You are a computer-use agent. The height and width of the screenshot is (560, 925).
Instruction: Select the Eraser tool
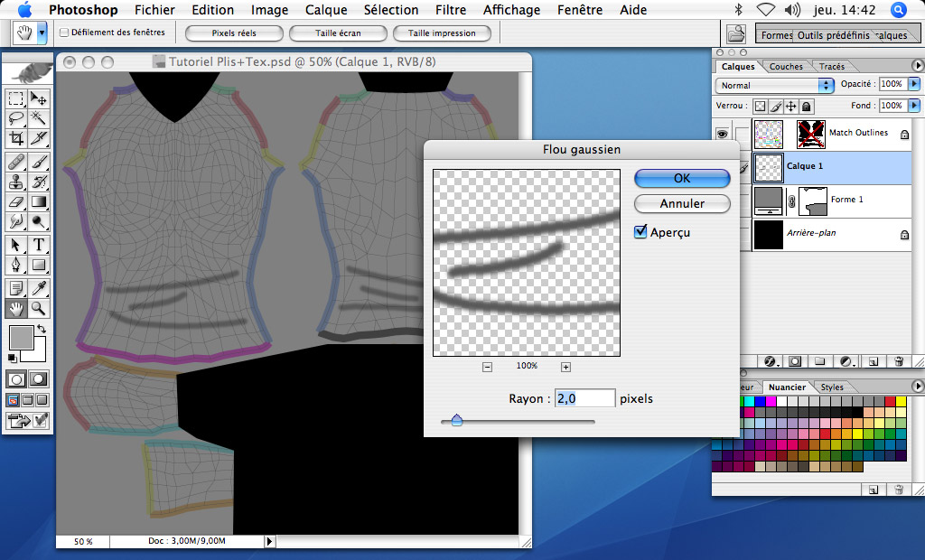16,201
